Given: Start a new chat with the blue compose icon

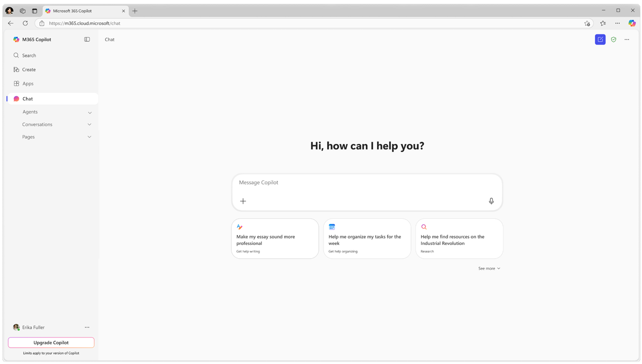Looking at the screenshot, I should pyautogui.click(x=600, y=39).
